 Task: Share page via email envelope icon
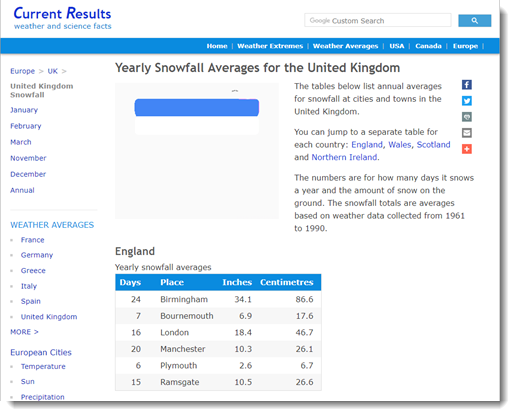click(x=467, y=133)
